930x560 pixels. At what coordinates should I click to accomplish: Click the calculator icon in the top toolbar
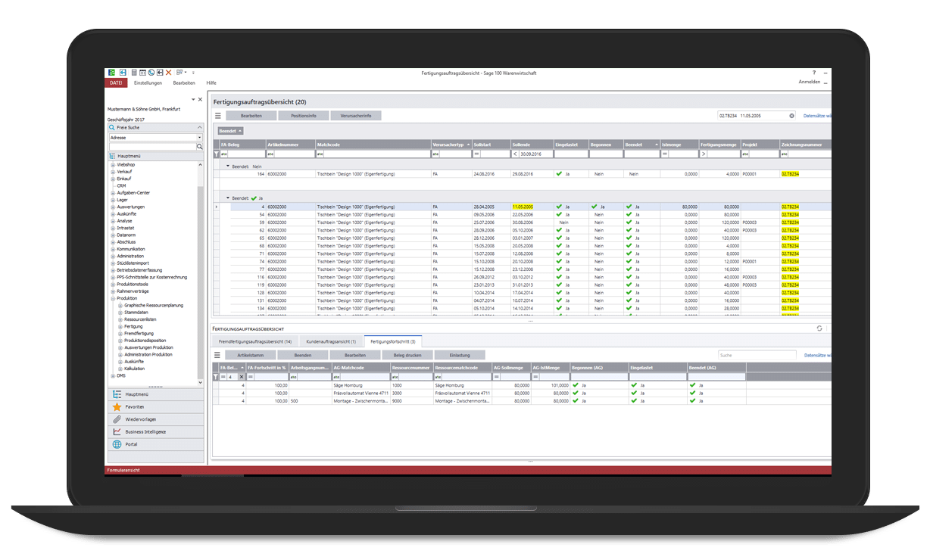click(x=134, y=72)
